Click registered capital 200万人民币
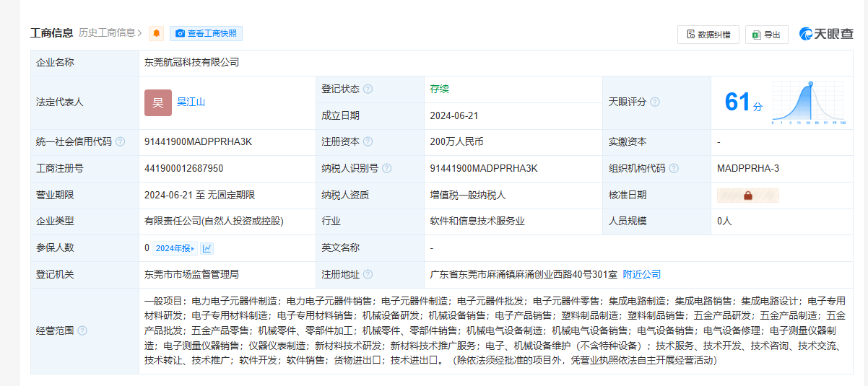 (456, 142)
